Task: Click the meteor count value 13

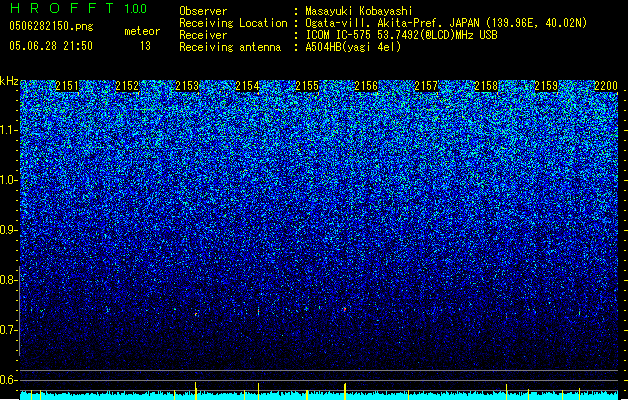Action: click(x=145, y=46)
